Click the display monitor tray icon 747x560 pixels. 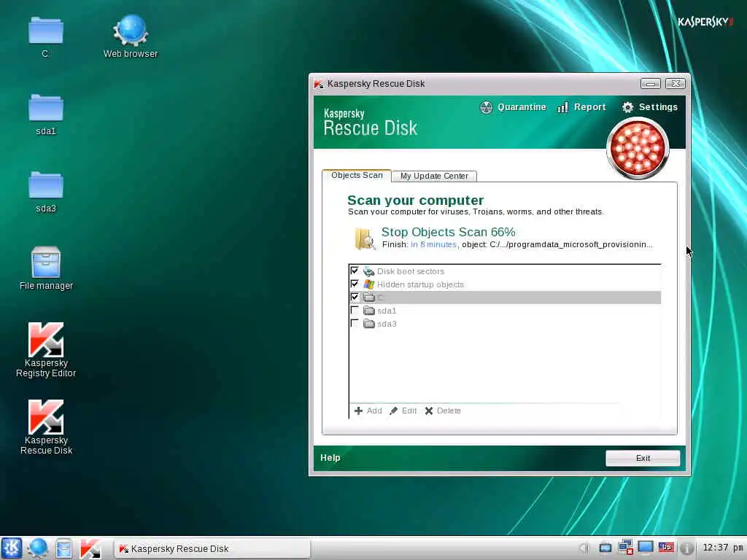tap(646, 548)
